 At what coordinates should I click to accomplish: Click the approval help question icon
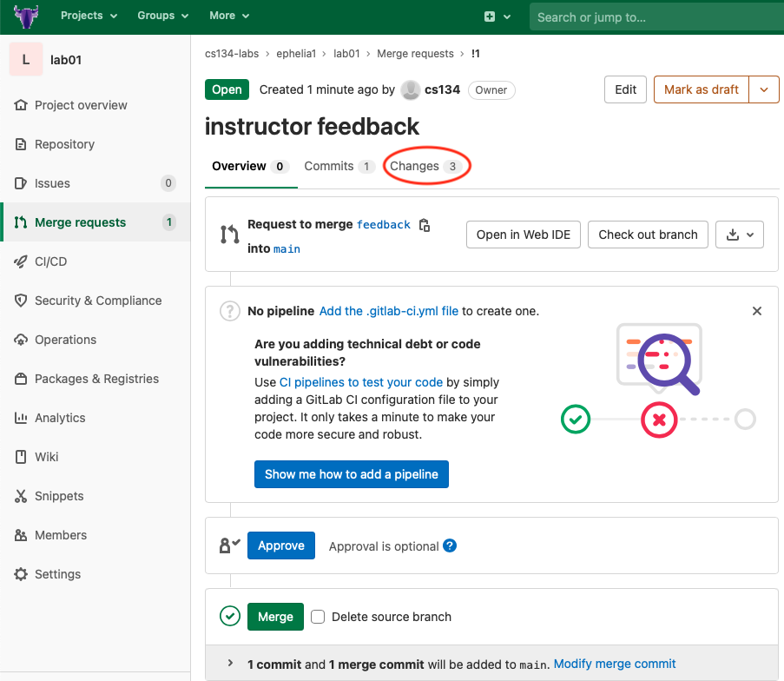coord(450,545)
